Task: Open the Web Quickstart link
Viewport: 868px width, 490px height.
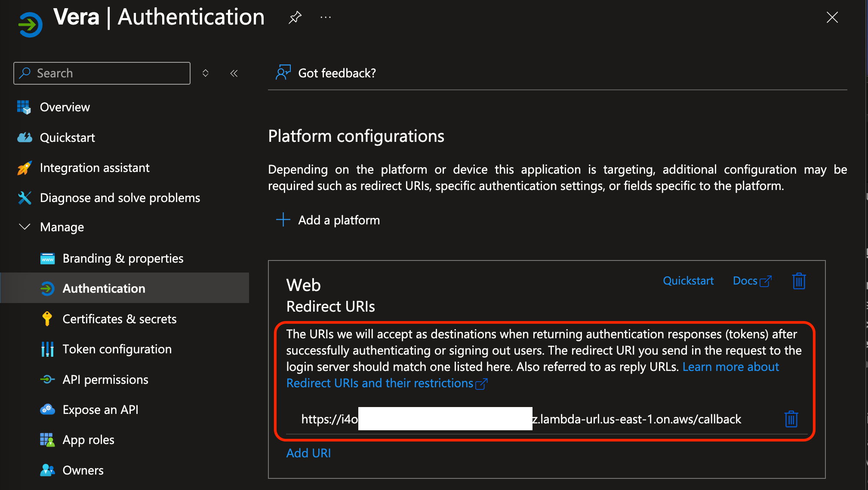Action: pyautogui.click(x=688, y=281)
